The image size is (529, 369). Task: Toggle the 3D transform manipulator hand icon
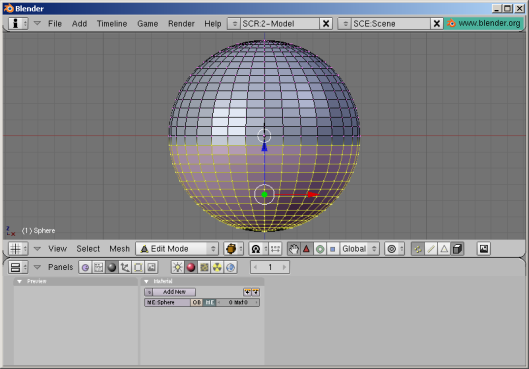(294, 249)
